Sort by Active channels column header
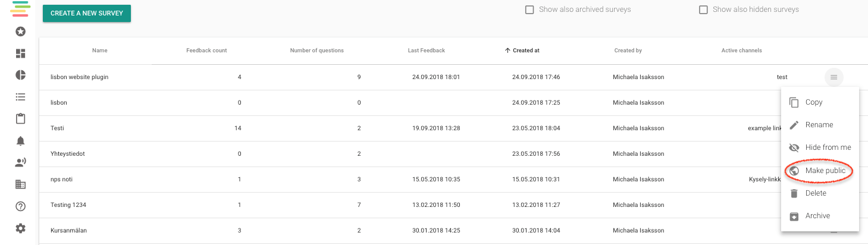The height and width of the screenshot is (245, 868). [x=742, y=51]
